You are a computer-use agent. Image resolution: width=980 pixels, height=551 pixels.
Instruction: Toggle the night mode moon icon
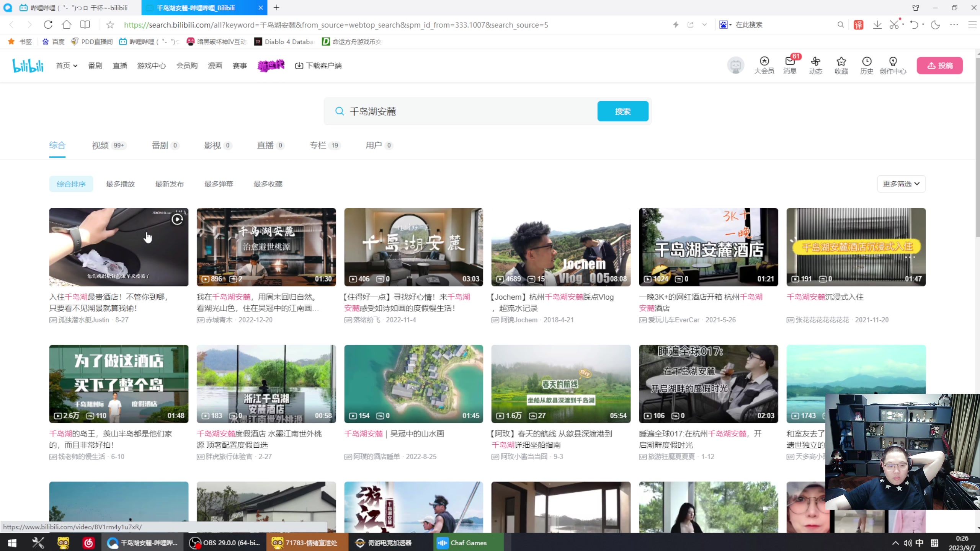pos(935,25)
